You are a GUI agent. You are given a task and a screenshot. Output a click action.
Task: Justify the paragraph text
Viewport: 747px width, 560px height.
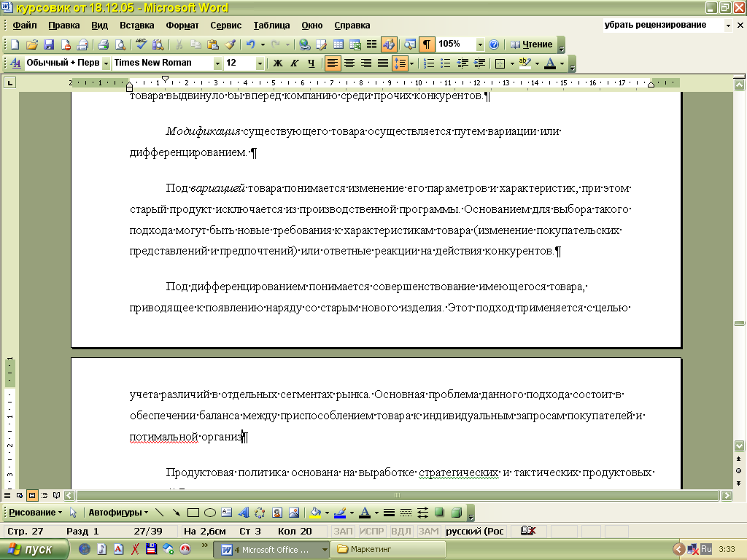point(382,63)
